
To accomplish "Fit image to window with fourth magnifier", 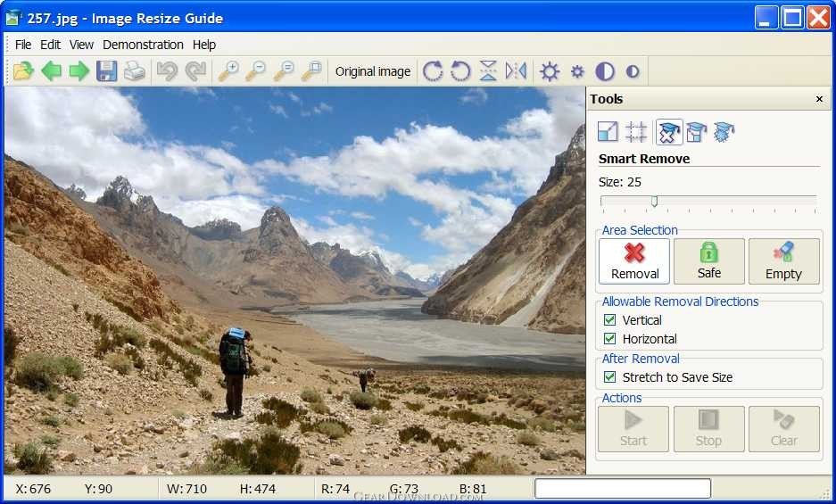I will pyautogui.click(x=311, y=71).
